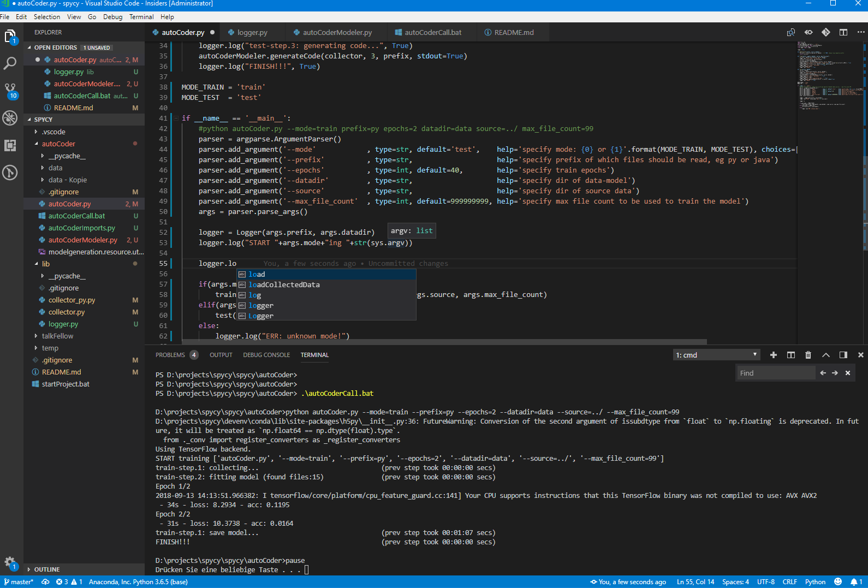Go to next match in terminal find
The height and width of the screenshot is (588, 868).
point(835,373)
